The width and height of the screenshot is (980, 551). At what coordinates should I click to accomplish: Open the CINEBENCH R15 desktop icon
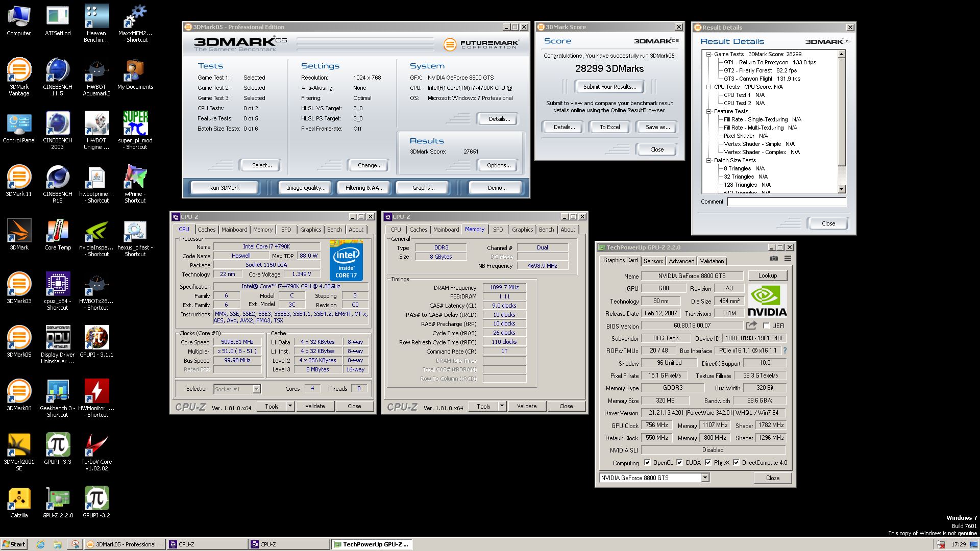(x=58, y=184)
